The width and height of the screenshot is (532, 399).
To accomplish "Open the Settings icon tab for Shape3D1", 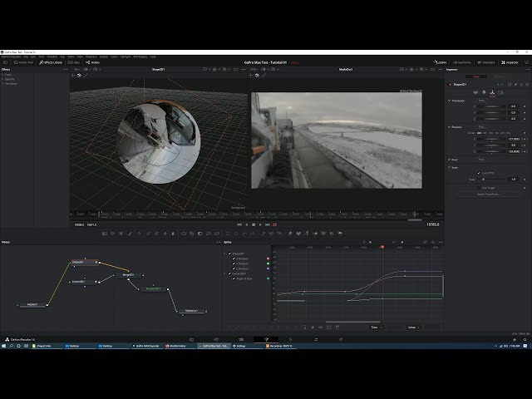I will (500, 92).
